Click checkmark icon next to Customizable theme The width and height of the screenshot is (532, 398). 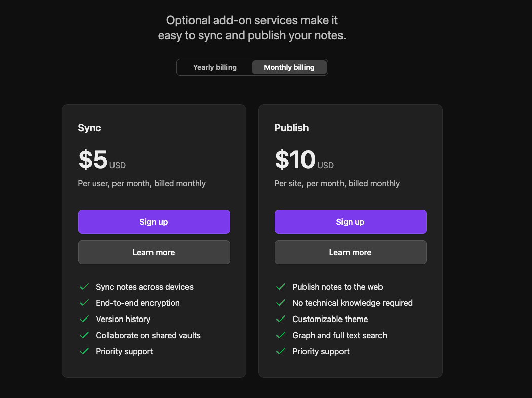click(281, 319)
